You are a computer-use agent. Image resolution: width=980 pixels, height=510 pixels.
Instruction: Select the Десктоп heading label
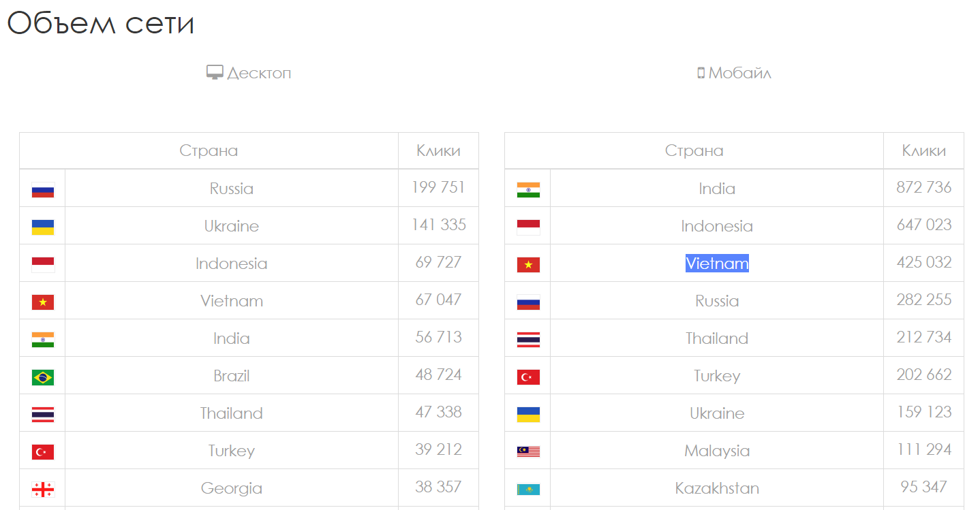tap(259, 73)
